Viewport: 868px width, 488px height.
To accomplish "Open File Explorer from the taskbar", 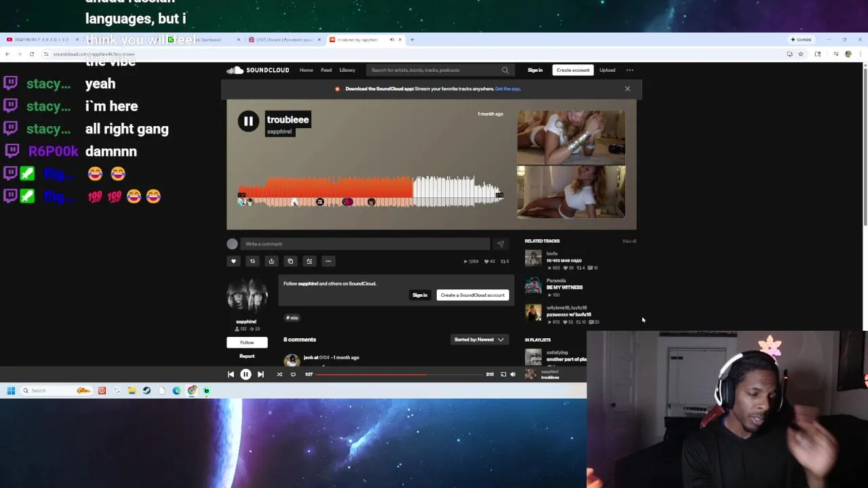I will point(132,390).
